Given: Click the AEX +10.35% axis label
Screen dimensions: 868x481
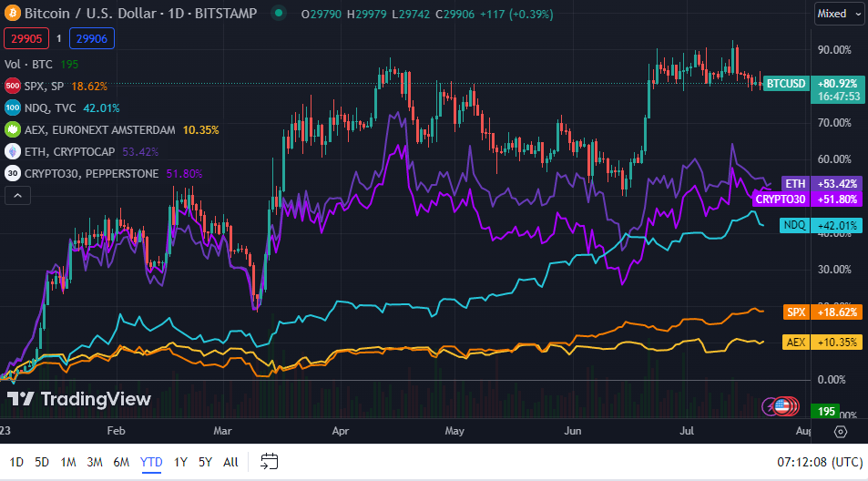Looking at the screenshot, I should click(x=822, y=342).
